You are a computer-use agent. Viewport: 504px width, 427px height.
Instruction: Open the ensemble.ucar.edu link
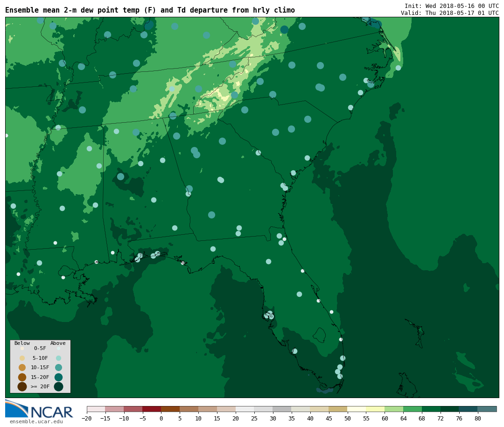36,422
